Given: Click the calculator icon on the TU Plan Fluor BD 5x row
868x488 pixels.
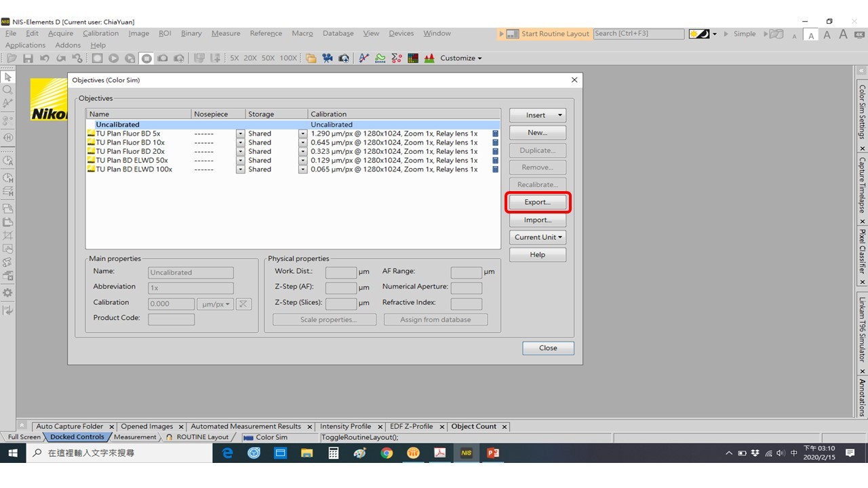Looking at the screenshot, I should click(x=495, y=134).
